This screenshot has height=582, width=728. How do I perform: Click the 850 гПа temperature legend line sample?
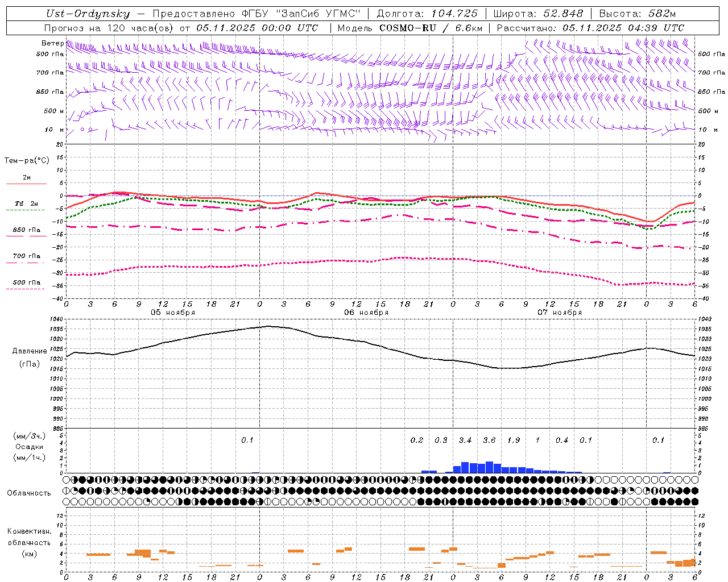[26, 236]
